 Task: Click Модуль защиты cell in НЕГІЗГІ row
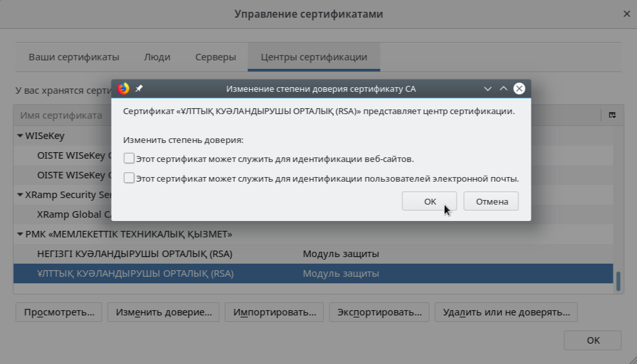pyautogui.click(x=341, y=254)
